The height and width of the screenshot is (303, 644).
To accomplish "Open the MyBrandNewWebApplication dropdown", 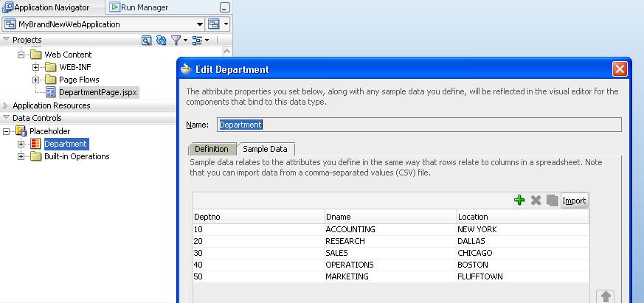I will click(x=198, y=24).
